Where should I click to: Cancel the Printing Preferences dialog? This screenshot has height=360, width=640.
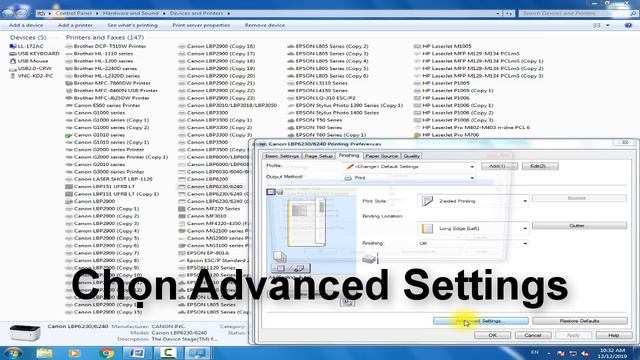tap(533, 335)
